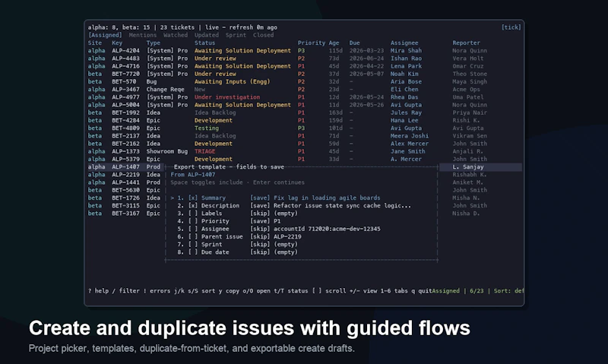
Task: Select ticket BET-570
Action: pos(124,82)
